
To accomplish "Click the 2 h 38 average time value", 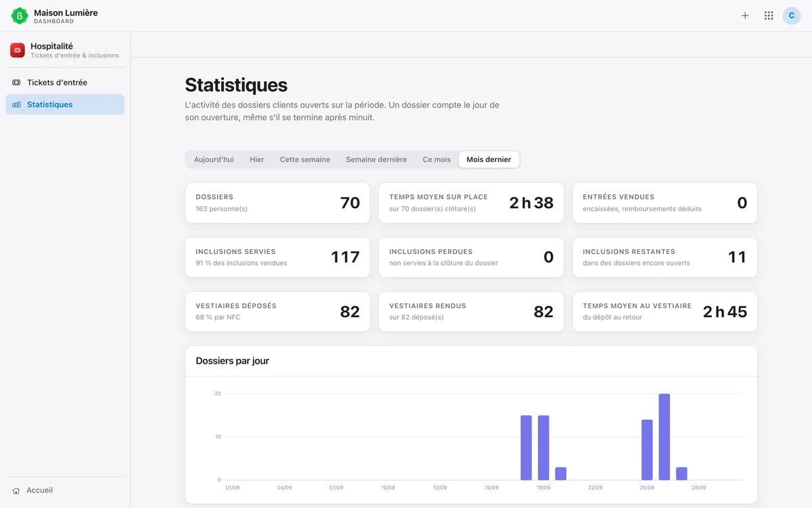I will 531,203.
